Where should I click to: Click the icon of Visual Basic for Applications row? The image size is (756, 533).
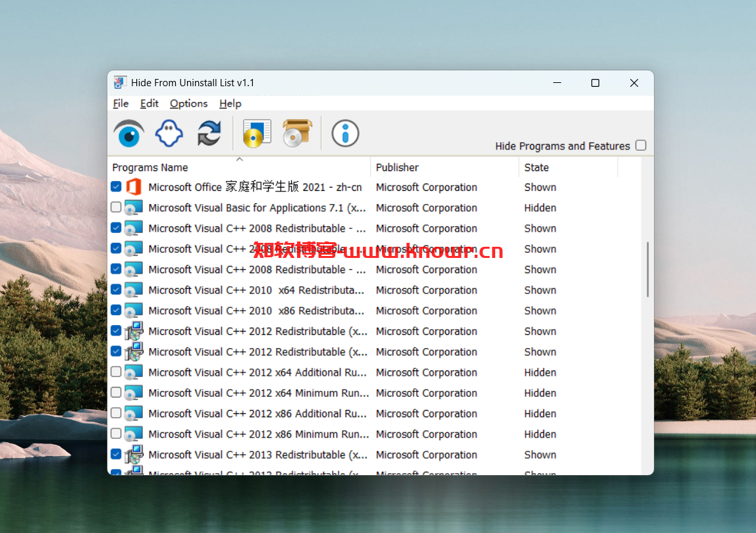(x=134, y=208)
